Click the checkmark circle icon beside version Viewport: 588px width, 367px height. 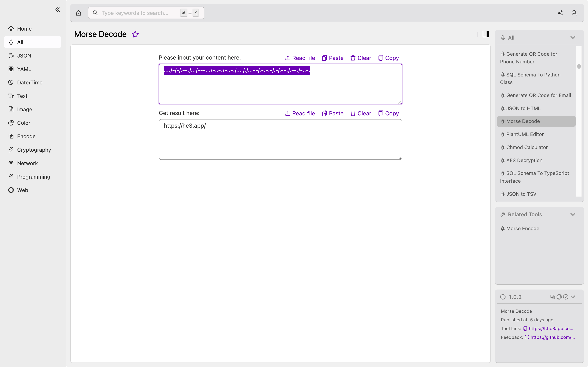(566, 297)
